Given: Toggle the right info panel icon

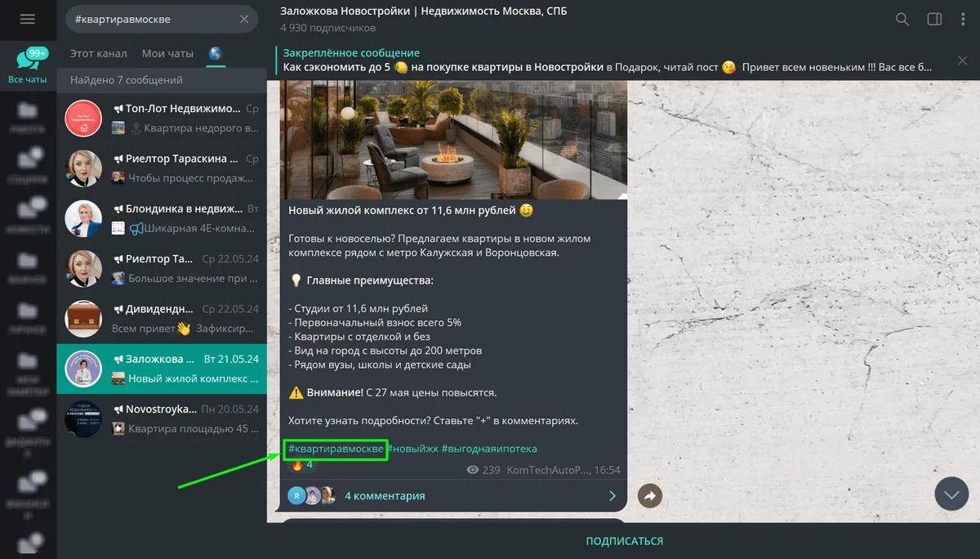Looking at the screenshot, I should click(x=934, y=19).
